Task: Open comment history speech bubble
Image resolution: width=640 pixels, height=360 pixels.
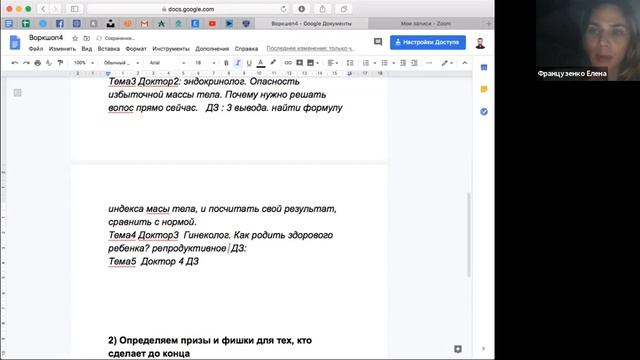Action: click(x=378, y=42)
